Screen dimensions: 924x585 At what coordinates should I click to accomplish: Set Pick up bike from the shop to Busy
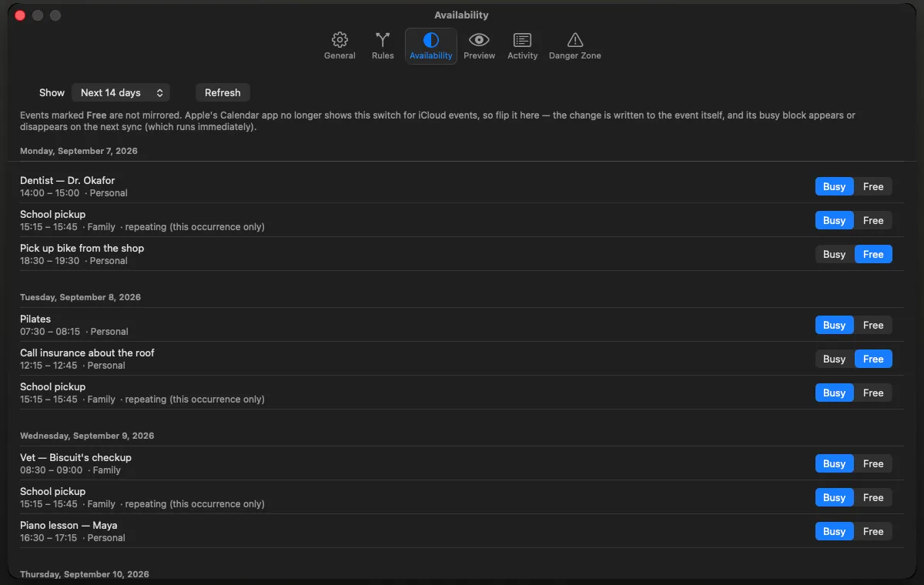click(835, 254)
